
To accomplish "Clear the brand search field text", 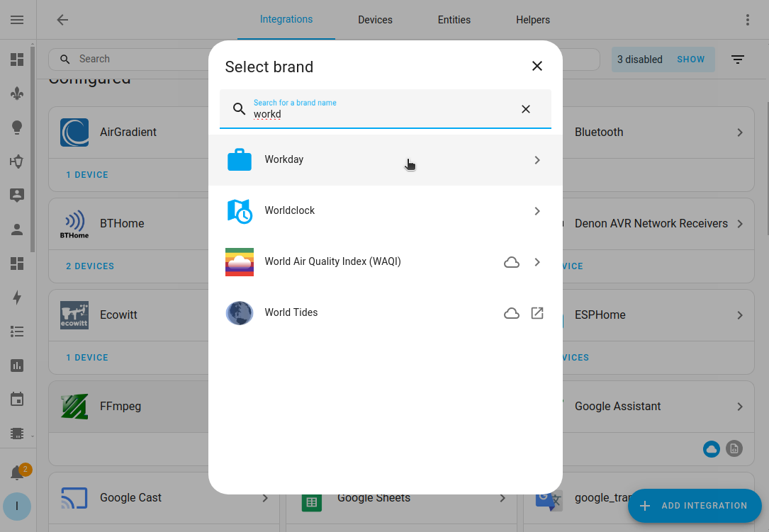I will point(526,109).
